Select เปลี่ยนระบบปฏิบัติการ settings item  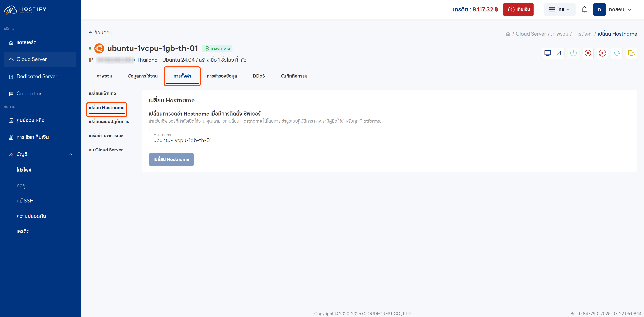click(x=109, y=122)
